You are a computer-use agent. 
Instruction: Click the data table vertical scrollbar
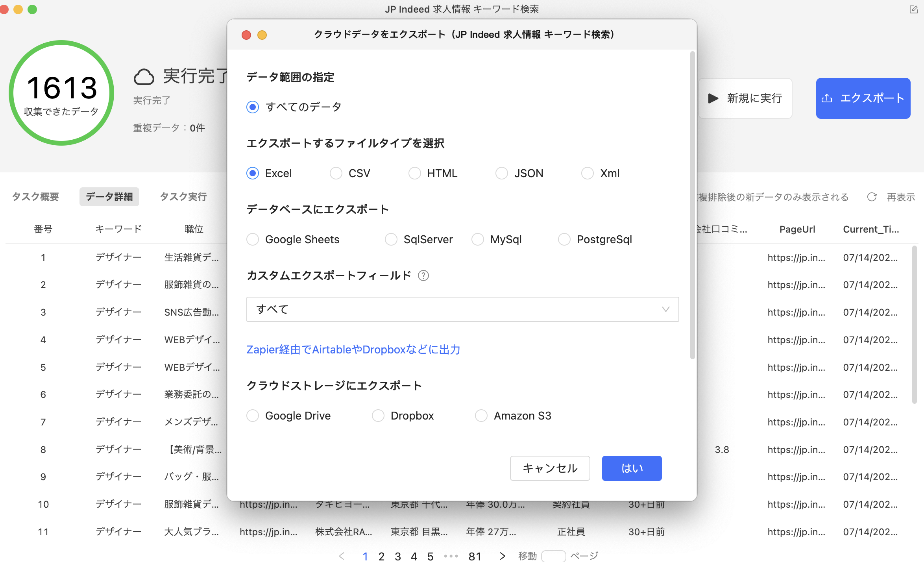(x=915, y=325)
